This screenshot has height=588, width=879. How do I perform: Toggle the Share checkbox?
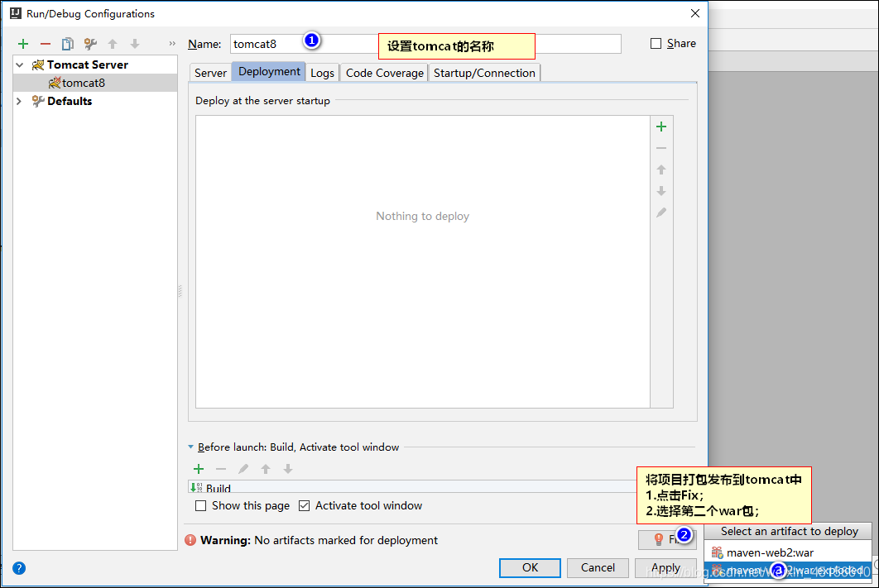[656, 44]
